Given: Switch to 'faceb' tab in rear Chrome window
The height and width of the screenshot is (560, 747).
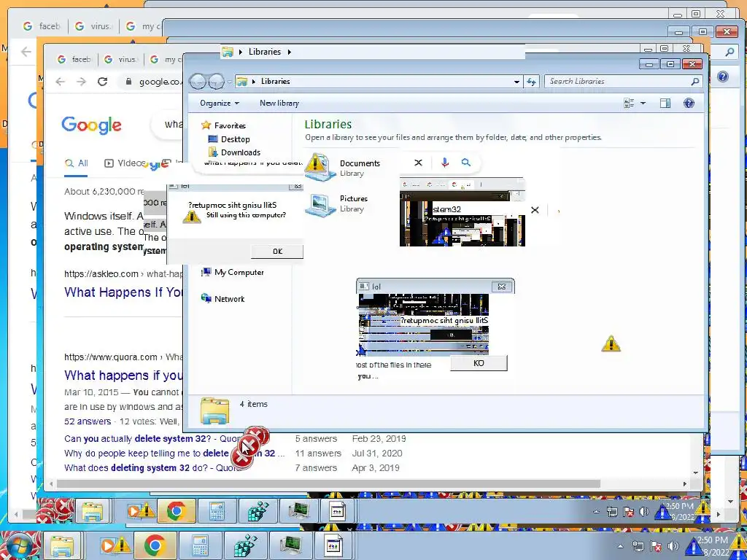Looking at the screenshot, I should click(x=42, y=26).
